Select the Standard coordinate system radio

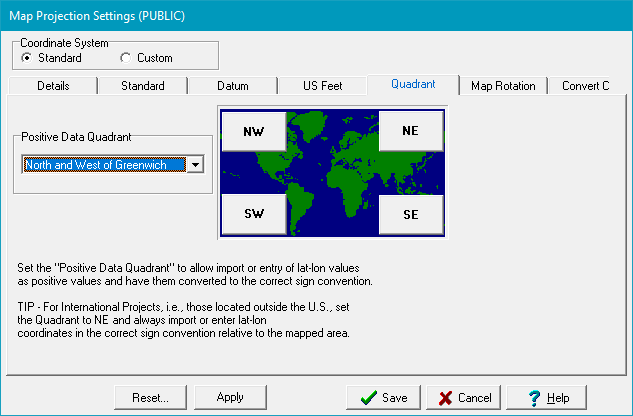tap(27, 58)
